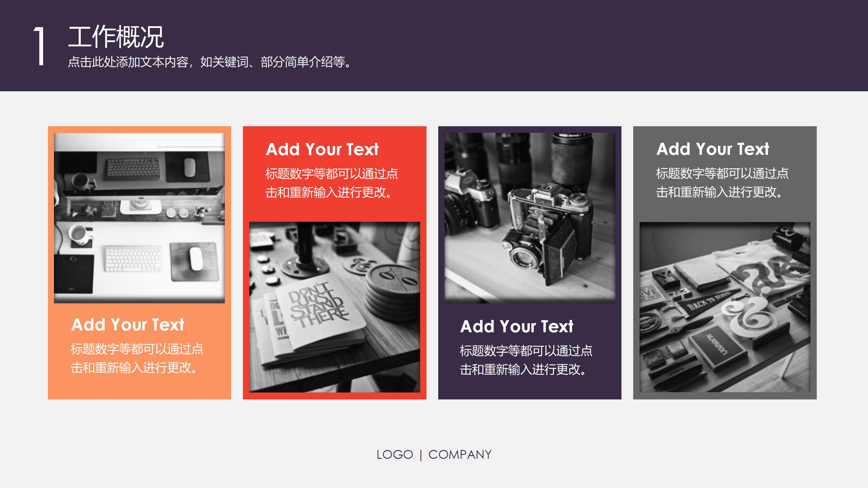Screen dimensions: 868x488
Task: Click 'Add Your Text' heading on red card
Action: click(322, 149)
